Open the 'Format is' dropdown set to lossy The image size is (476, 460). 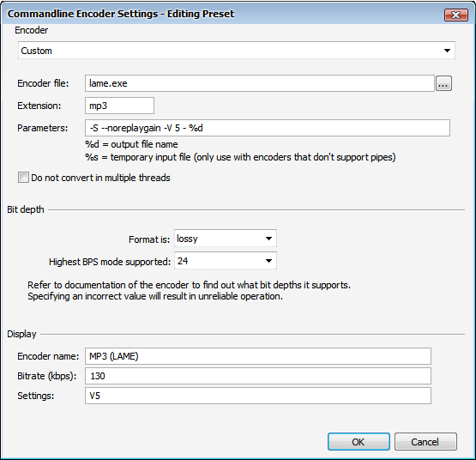click(x=226, y=239)
